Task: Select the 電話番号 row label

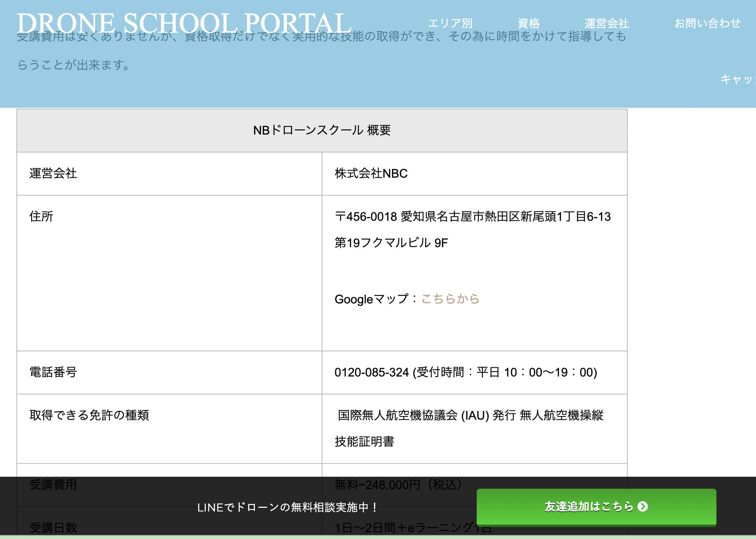Action: tap(53, 372)
